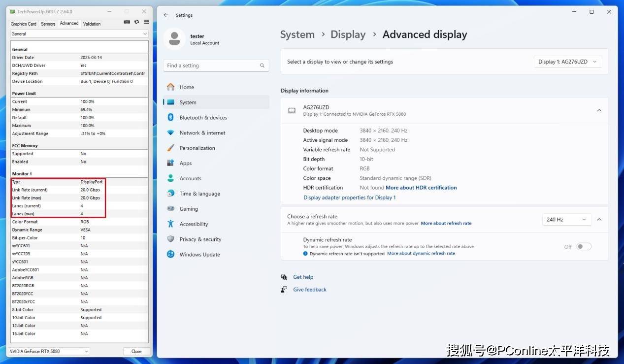Open More about dynamic refresh rate link
The width and height of the screenshot is (624, 364).
click(421, 254)
